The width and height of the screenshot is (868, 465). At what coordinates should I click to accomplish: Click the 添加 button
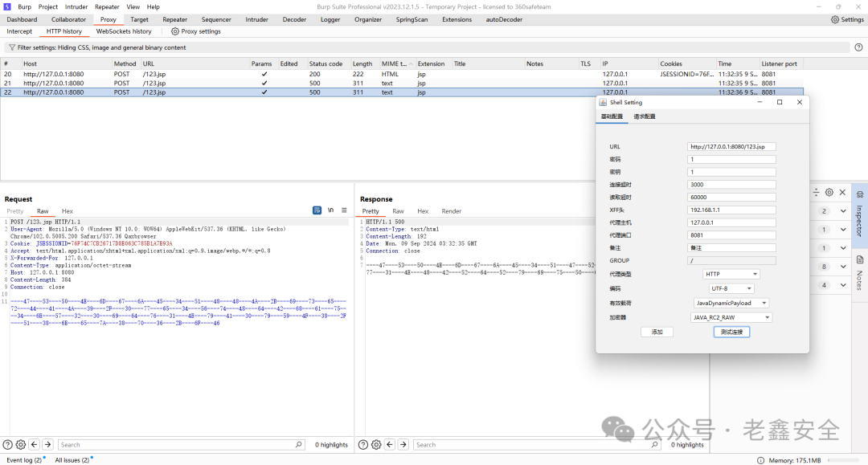657,332
